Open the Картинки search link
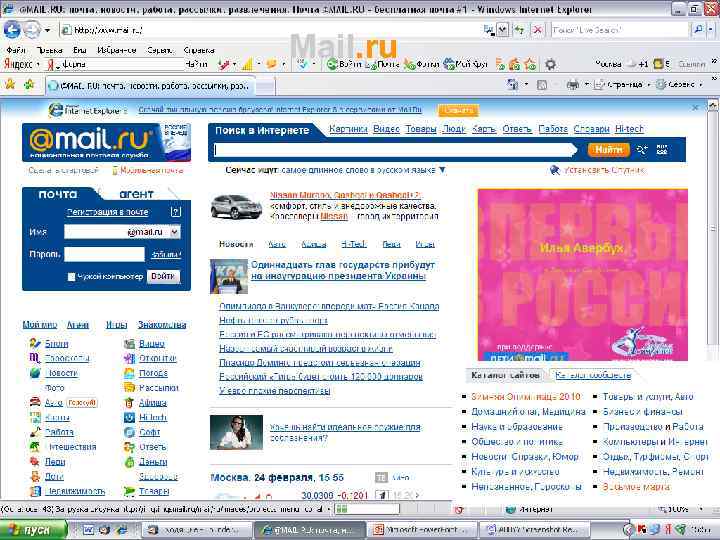This screenshot has width=720, height=540. (x=348, y=129)
